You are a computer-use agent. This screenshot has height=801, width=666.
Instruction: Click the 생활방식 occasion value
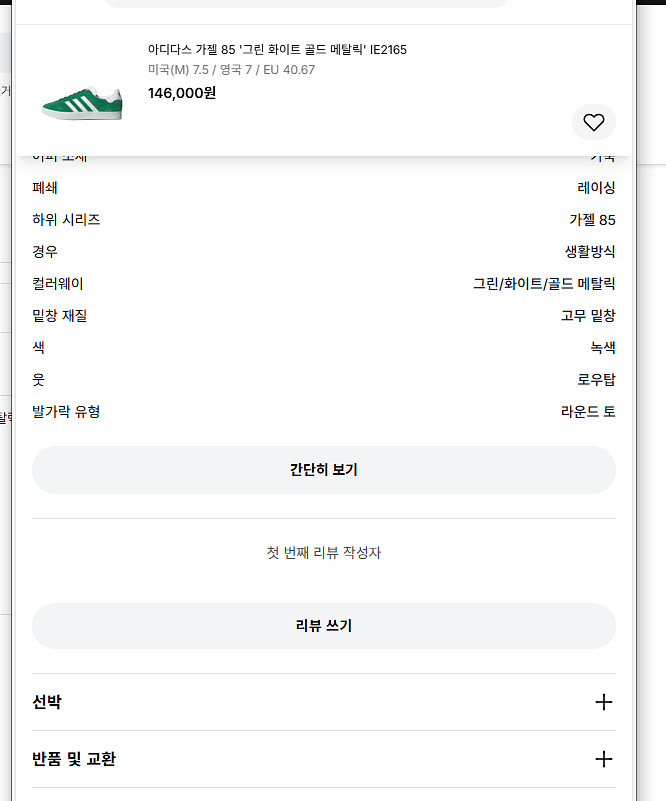(x=590, y=252)
